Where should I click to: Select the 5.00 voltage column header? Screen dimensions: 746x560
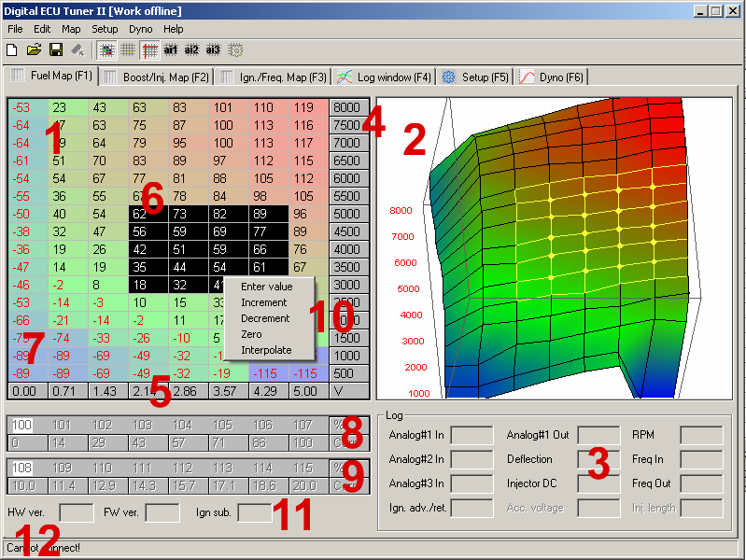point(309,391)
